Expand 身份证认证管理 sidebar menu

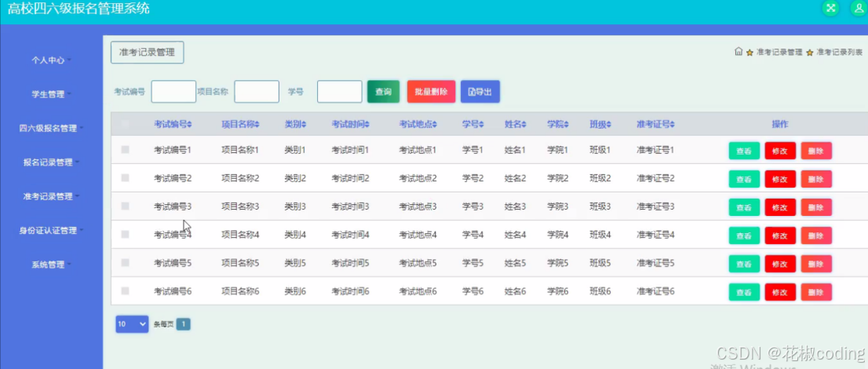pyautogui.click(x=51, y=231)
